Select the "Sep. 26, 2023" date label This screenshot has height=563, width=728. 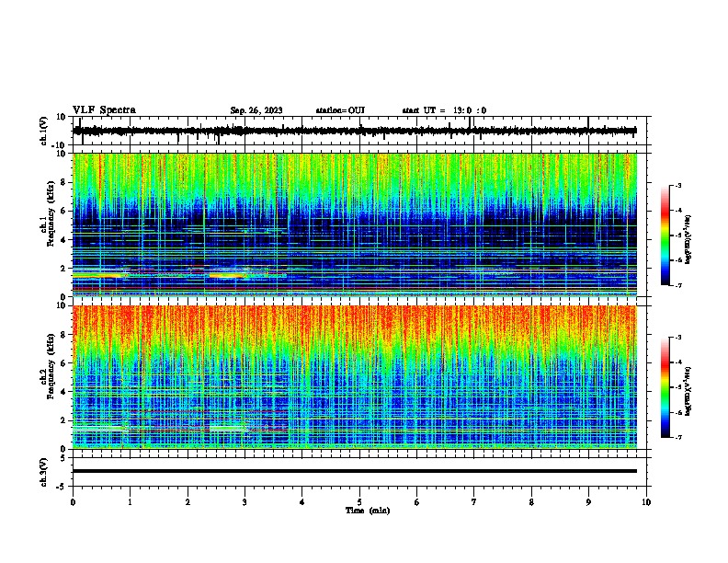tap(256, 110)
